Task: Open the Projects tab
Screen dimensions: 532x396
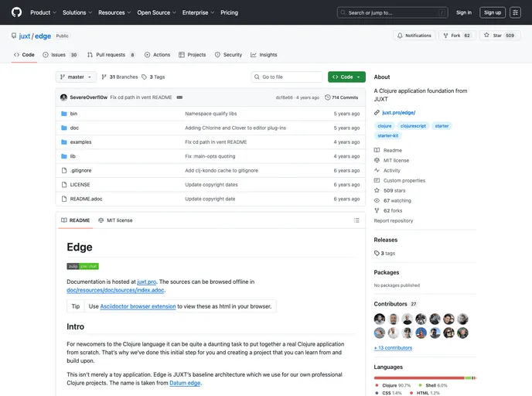Action: (192, 55)
